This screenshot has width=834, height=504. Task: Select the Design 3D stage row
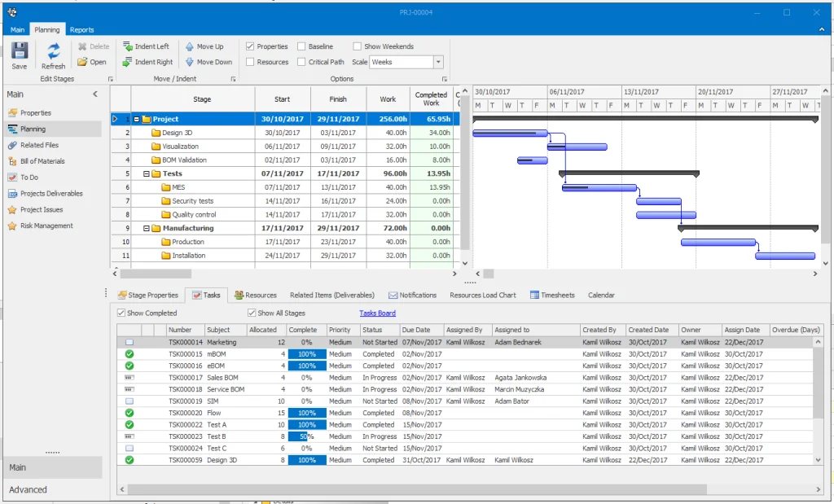coord(177,132)
